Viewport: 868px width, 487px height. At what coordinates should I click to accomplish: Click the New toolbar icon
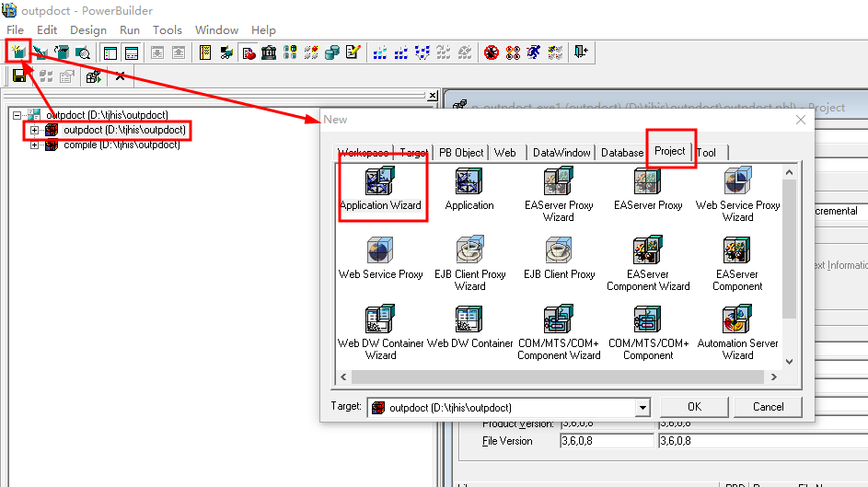(x=18, y=52)
